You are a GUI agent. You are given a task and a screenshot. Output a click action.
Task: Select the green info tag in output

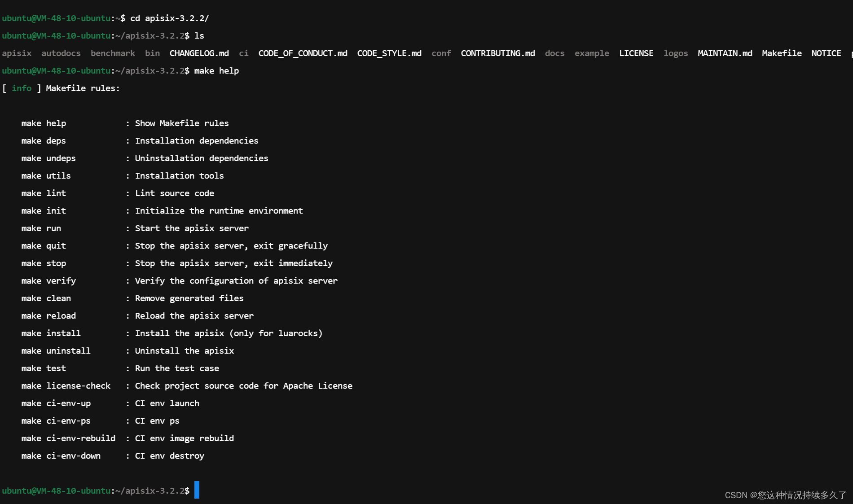click(x=22, y=88)
